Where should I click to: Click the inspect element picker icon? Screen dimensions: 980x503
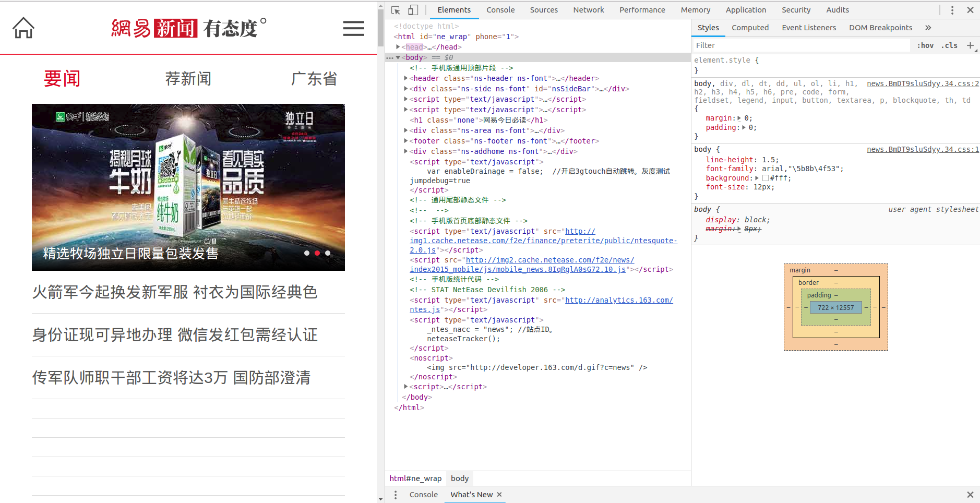396,10
